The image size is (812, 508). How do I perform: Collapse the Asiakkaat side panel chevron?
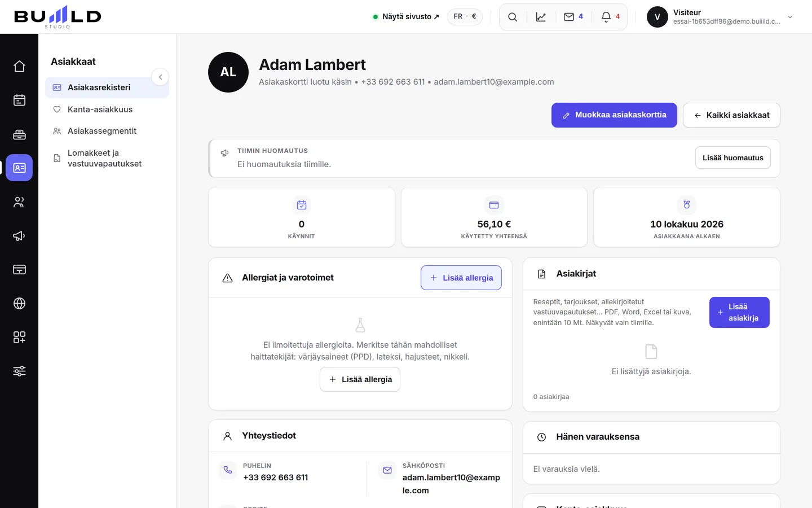click(160, 77)
